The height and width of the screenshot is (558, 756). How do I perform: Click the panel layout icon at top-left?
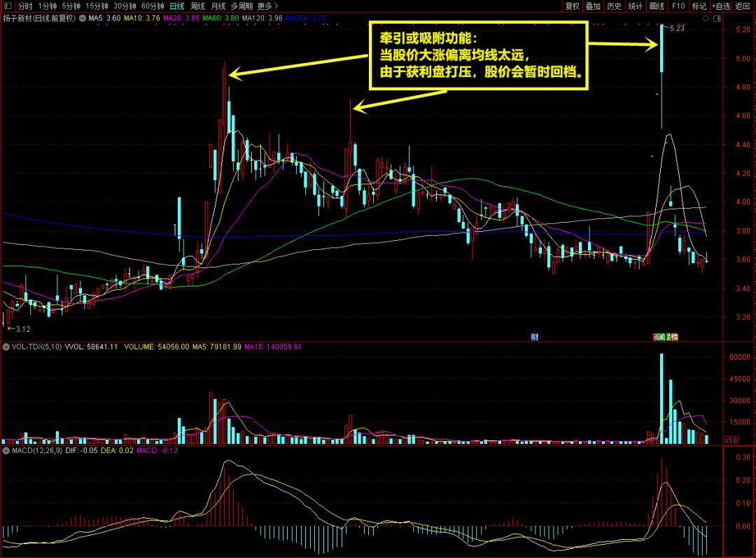(x=8, y=6)
